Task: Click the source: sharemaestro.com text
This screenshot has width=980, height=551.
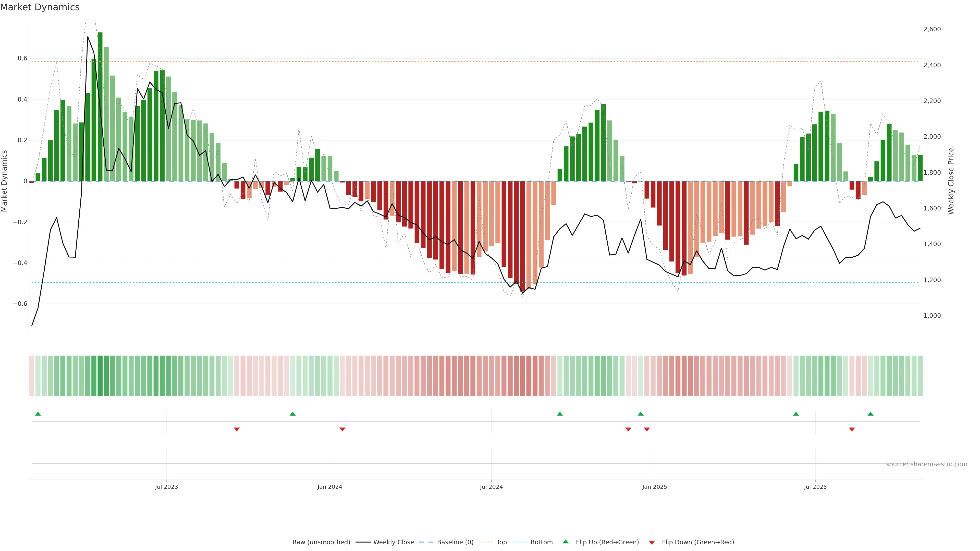Action: 926,464
